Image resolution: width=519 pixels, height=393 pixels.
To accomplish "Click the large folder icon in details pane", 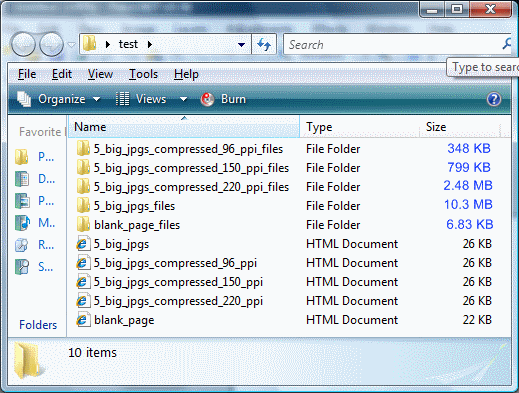I will point(29,361).
